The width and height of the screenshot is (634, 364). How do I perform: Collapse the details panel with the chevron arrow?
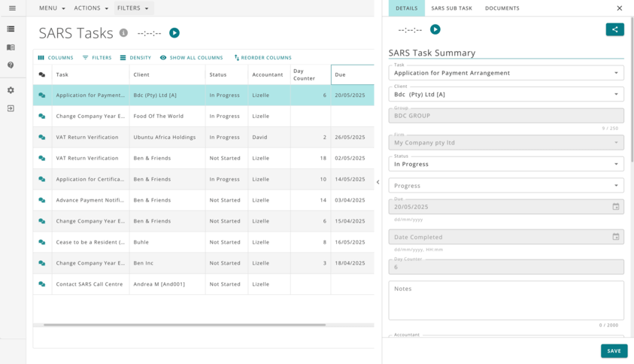pos(378,182)
